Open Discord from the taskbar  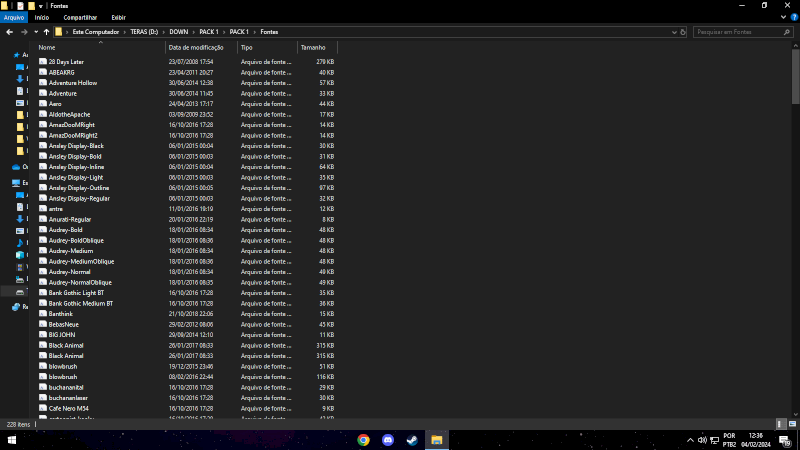(388, 440)
